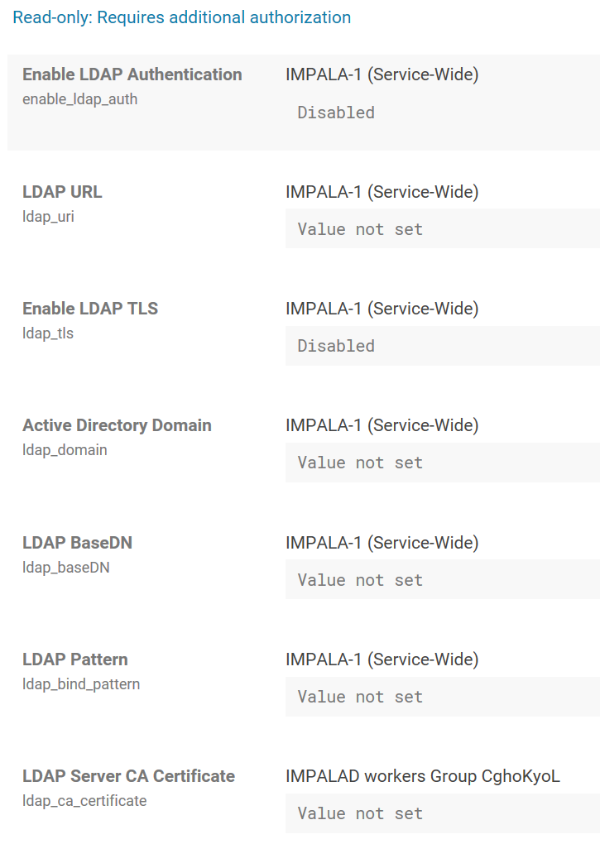Screen dimensions: 600x868
Task: Click the 'IMPALAD workers Group CghoKyoL' scope label
Action: [x=423, y=776]
